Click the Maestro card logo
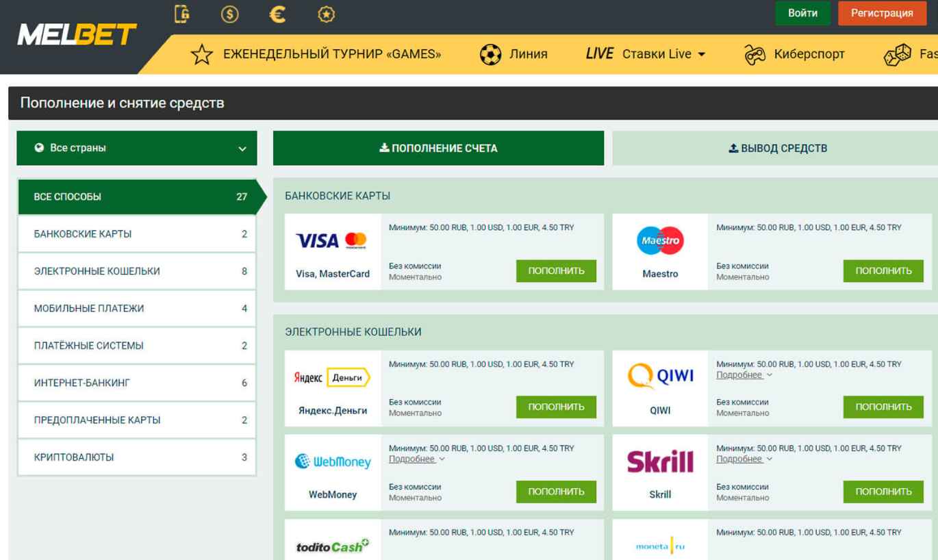The image size is (938, 560). click(x=660, y=241)
